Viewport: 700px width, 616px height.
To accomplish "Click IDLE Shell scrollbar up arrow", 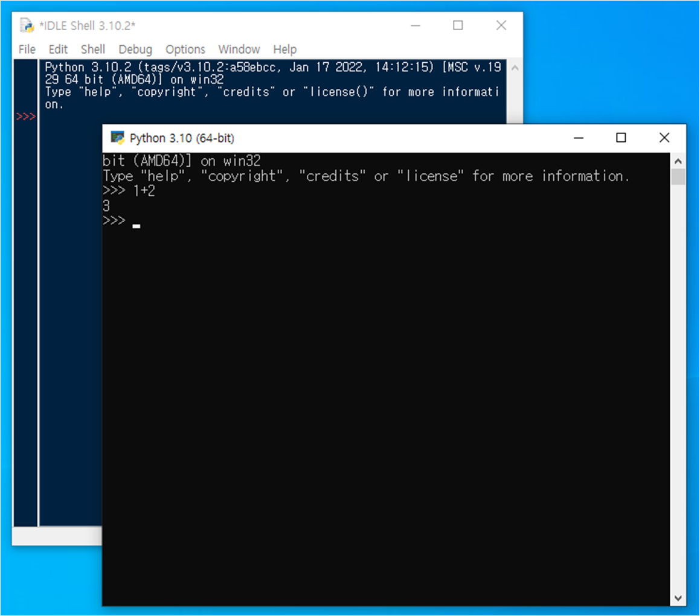I will click(515, 68).
